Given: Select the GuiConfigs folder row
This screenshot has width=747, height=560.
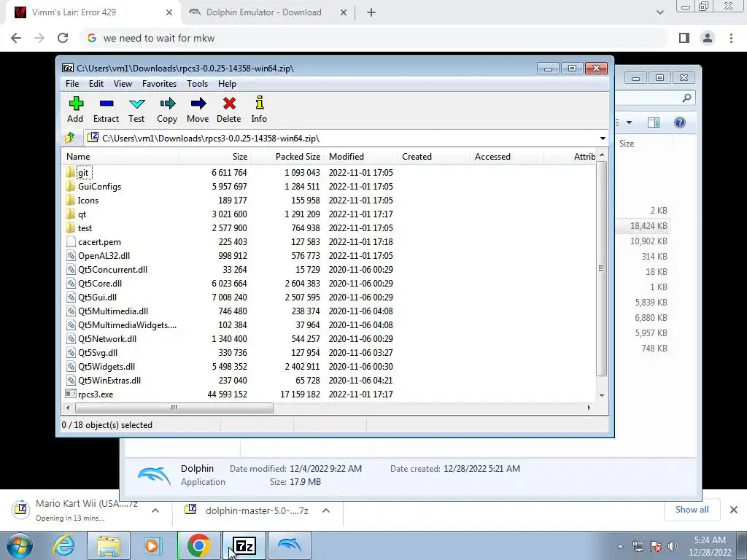Looking at the screenshot, I should (329, 186).
